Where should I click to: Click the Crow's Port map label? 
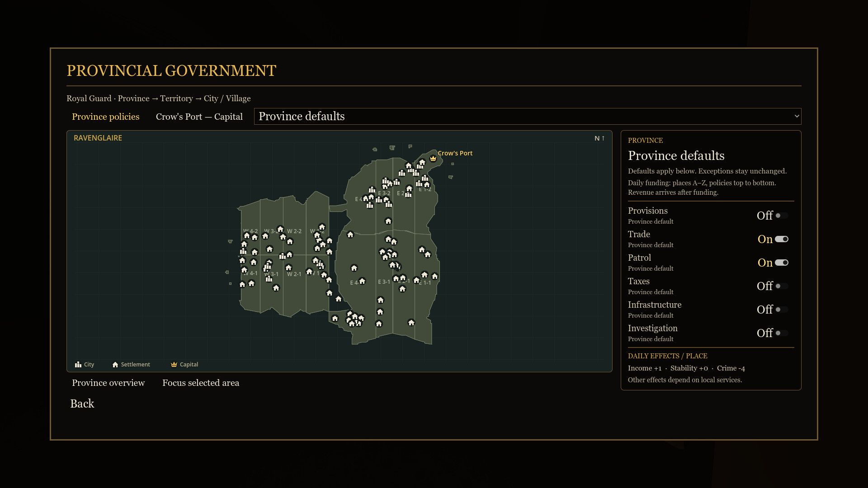pos(455,153)
